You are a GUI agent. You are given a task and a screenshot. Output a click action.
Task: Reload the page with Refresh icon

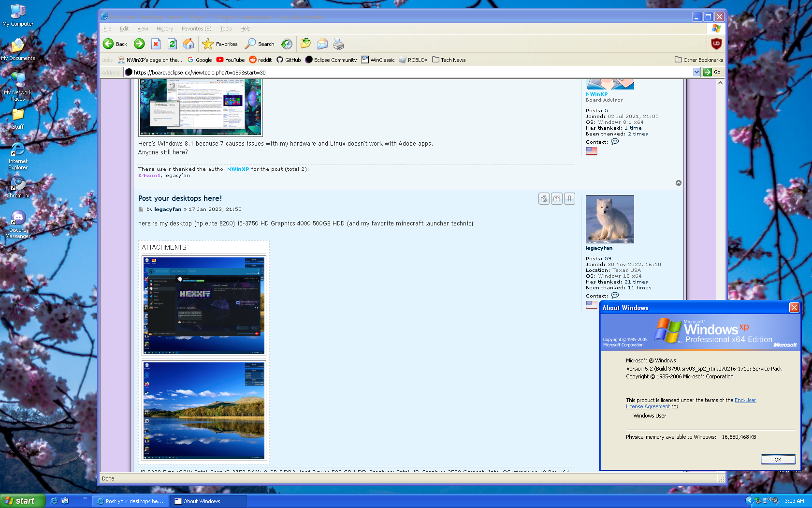[x=172, y=44]
